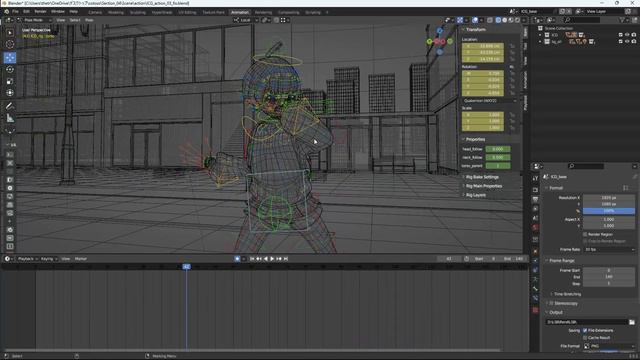
Task: Open the Edit menu
Action: pyautogui.click(x=27, y=11)
